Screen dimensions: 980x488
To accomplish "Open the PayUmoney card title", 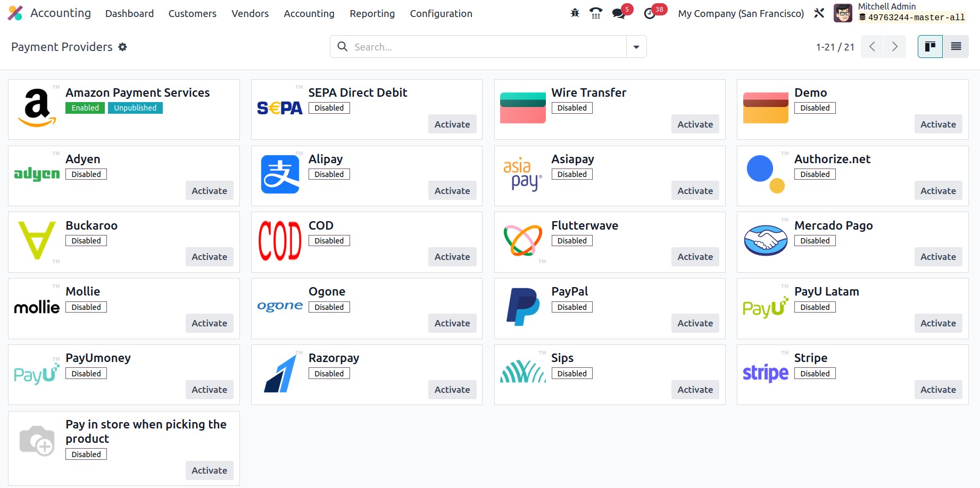I will (x=98, y=358).
